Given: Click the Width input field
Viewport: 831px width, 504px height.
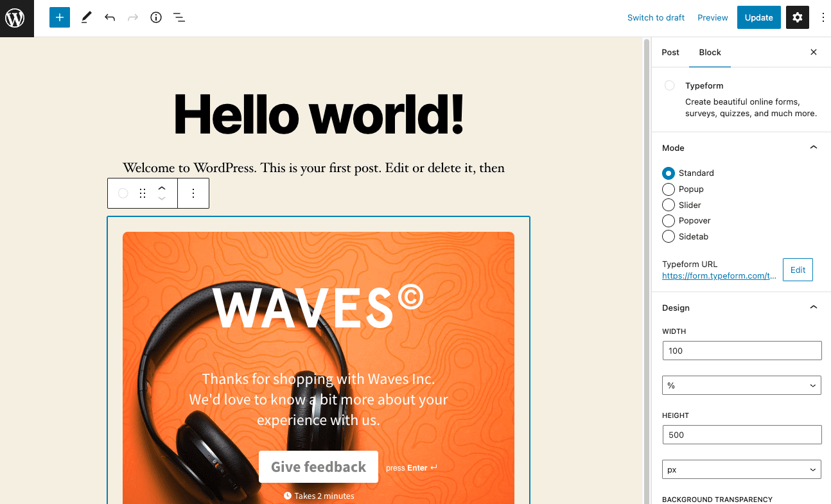Looking at the screenshot, I should click(x=742, y=351).
